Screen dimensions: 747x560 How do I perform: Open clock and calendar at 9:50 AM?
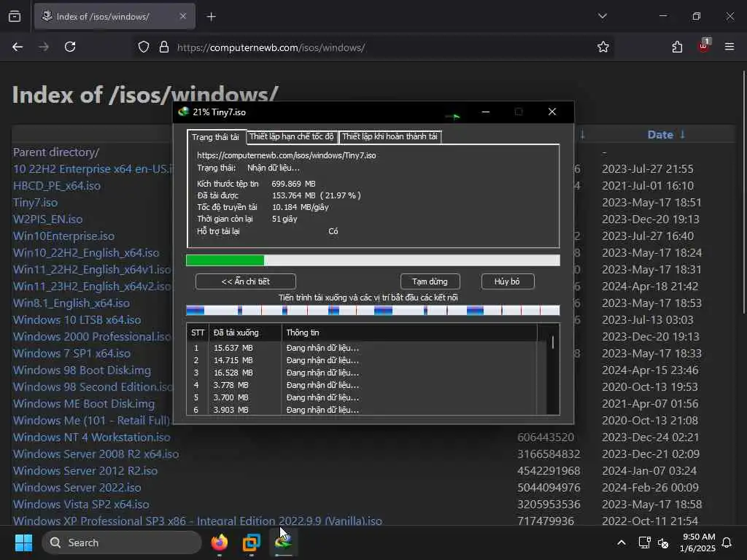point(698,542)
